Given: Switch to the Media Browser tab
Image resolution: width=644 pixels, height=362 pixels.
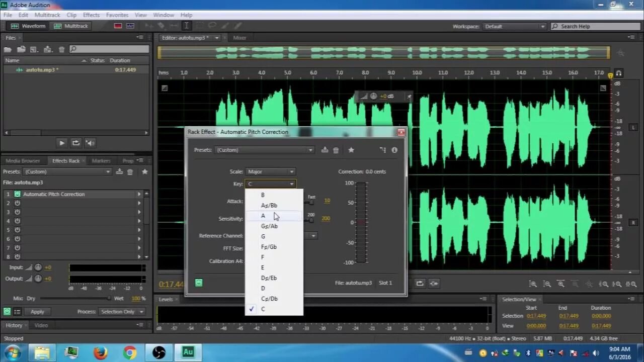Looking at the screenshot, I should click(23, 161).
